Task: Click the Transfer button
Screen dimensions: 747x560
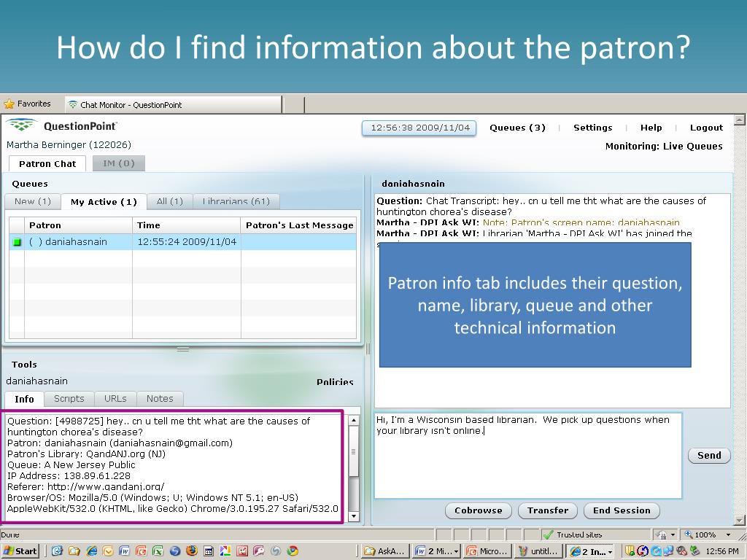Action: pos(547,510)
